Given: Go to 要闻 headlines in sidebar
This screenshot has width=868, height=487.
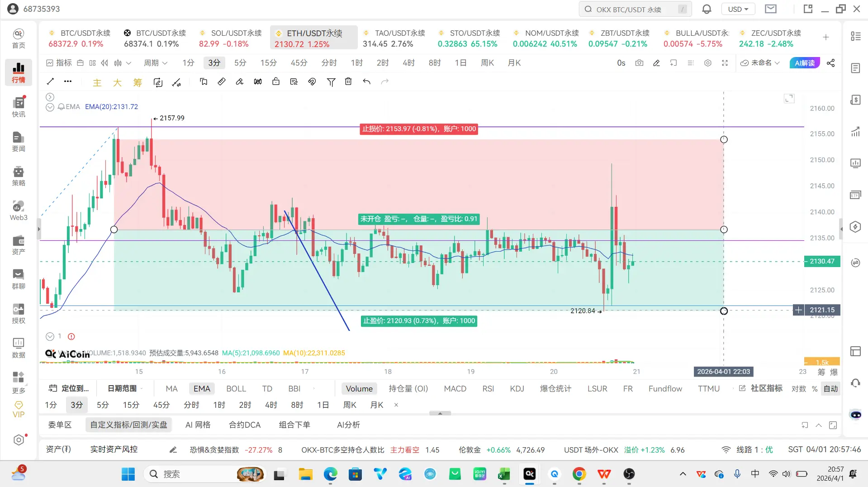Looking at the screenshot, I should point(19,141).
